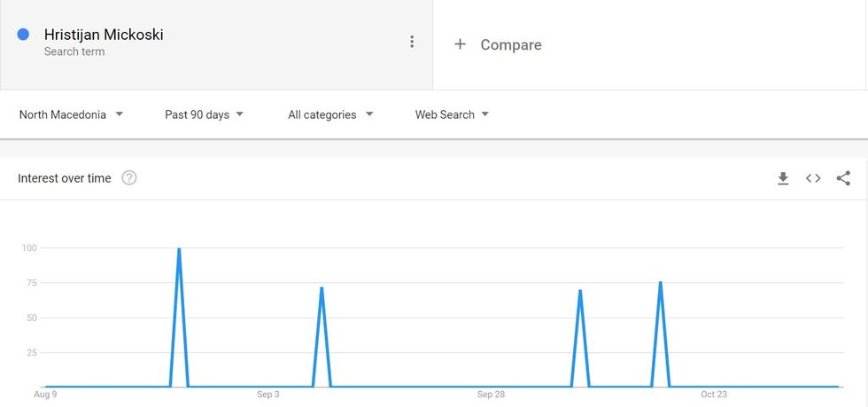
Task: Click the third peak on the trend line
Action: coord(580,291)
